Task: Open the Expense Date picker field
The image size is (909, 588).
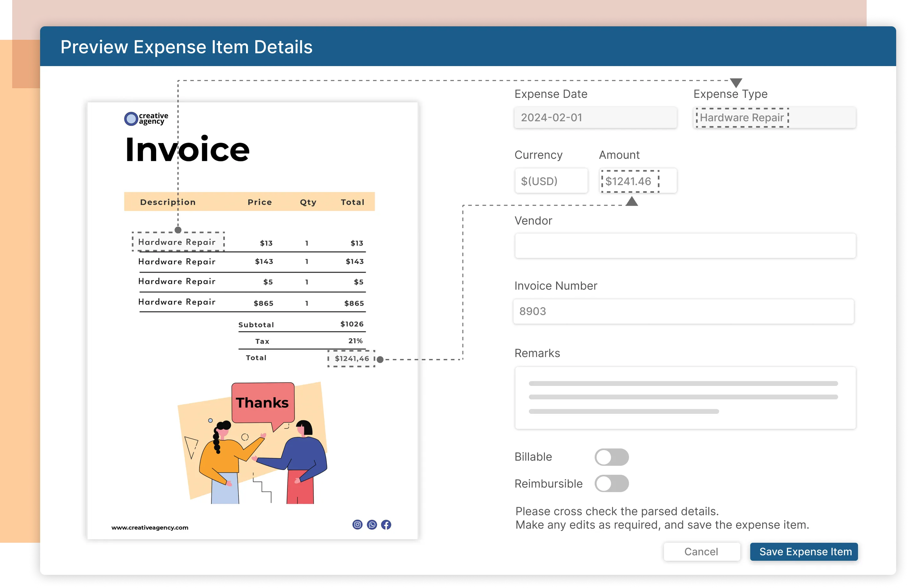Action: click(x=595, y=118)
